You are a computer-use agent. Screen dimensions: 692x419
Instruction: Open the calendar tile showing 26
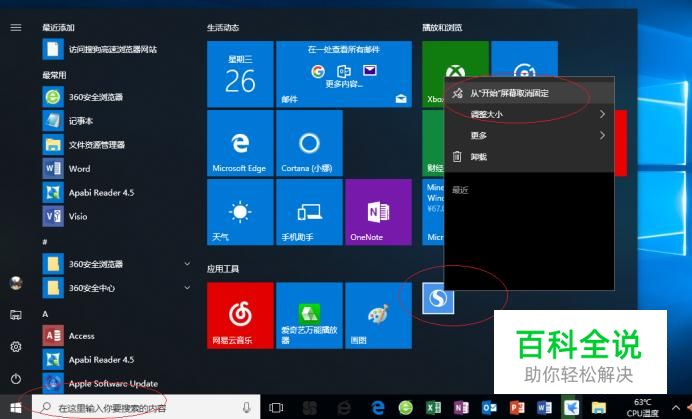pyautogui.click(x=240, y=74)
